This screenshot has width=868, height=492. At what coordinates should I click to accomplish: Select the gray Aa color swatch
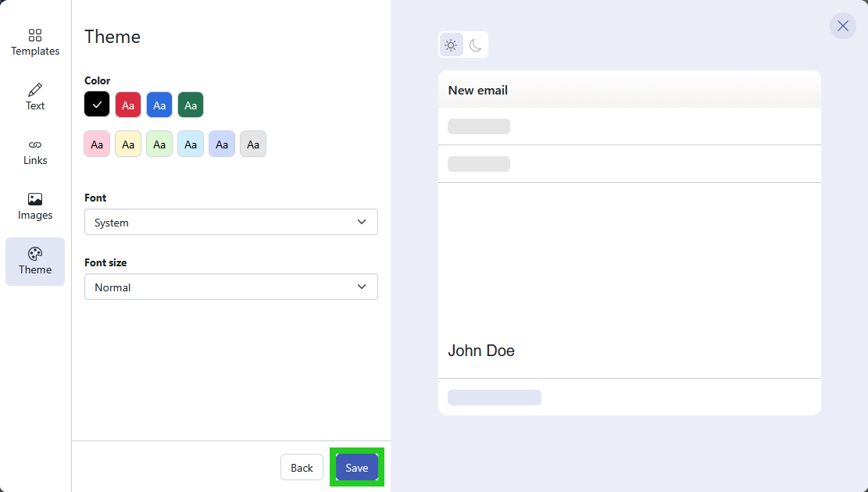[252, 144]
